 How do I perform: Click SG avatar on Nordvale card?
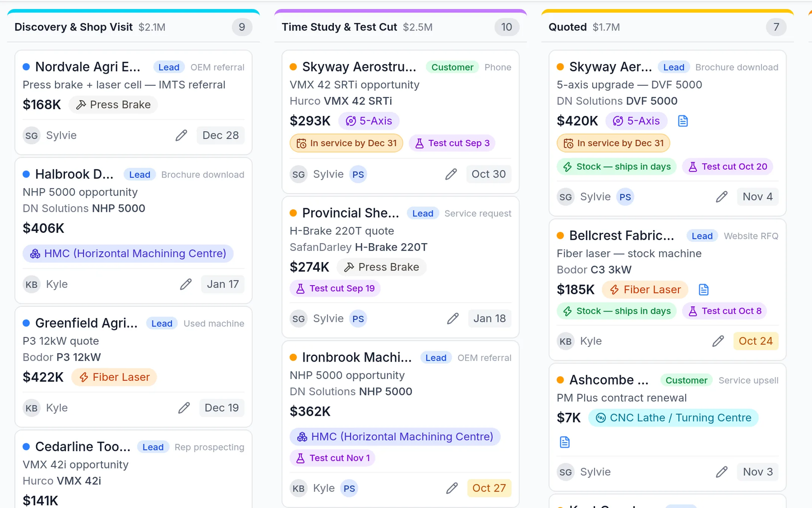32,135
